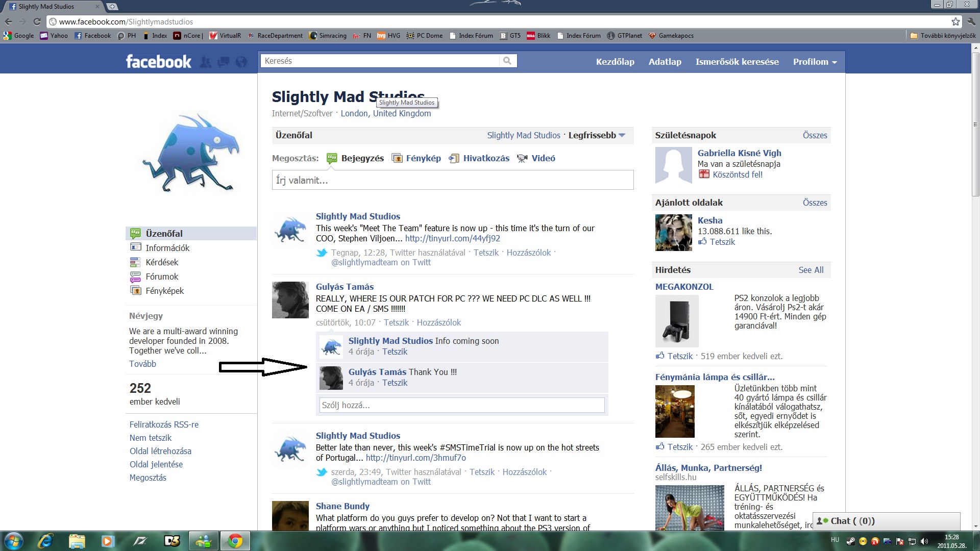Viewport: 980px width, 551px height.
Task: Click the Facebook friend requests icon
Action: [205, 62]
